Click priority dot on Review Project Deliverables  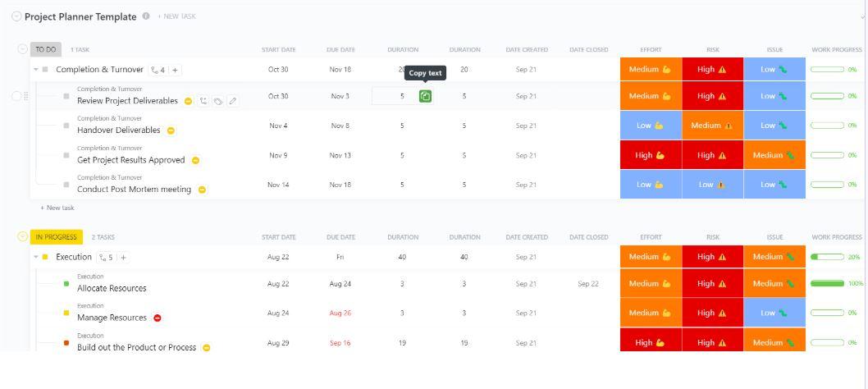point(188,101)
